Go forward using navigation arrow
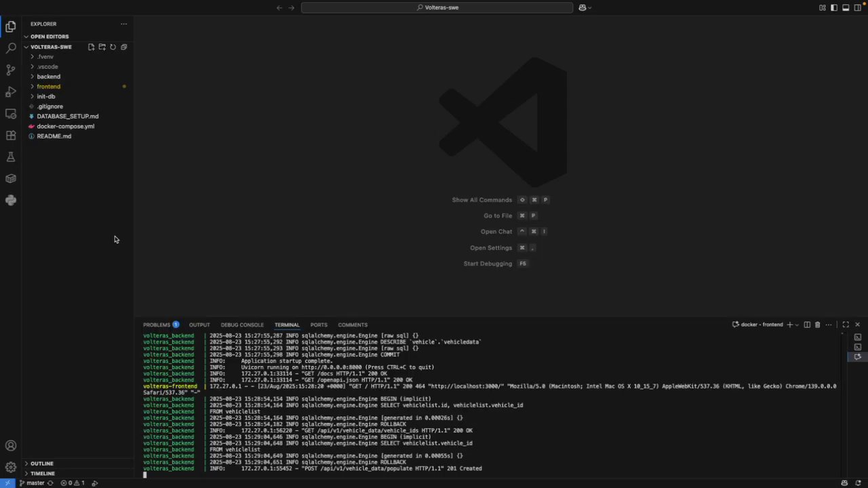The width and height of the screenshot is (868, 488). click(x=292, y=7)
